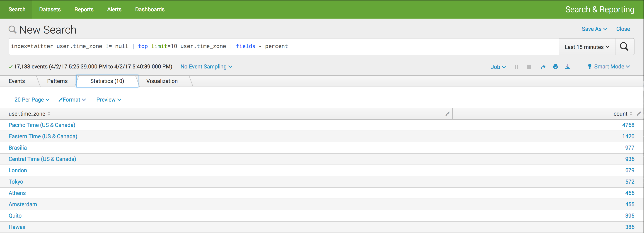
Task: Open the Last 15 minutes time picker
Action: pos(587,47)
